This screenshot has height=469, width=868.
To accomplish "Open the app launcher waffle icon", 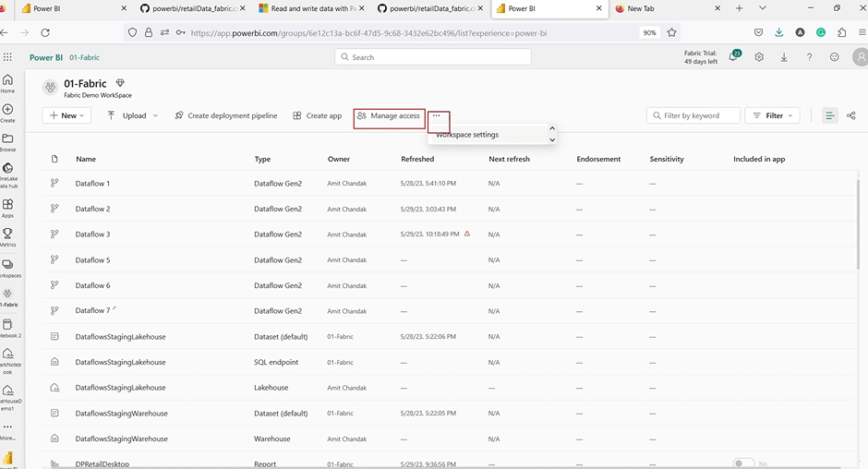I will [7, 57].
